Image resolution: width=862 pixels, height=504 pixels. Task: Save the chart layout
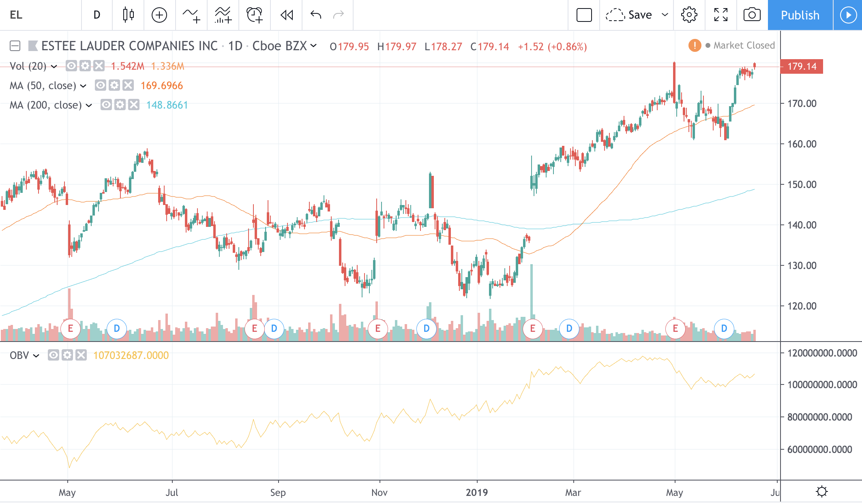click(x=629, y=15)
